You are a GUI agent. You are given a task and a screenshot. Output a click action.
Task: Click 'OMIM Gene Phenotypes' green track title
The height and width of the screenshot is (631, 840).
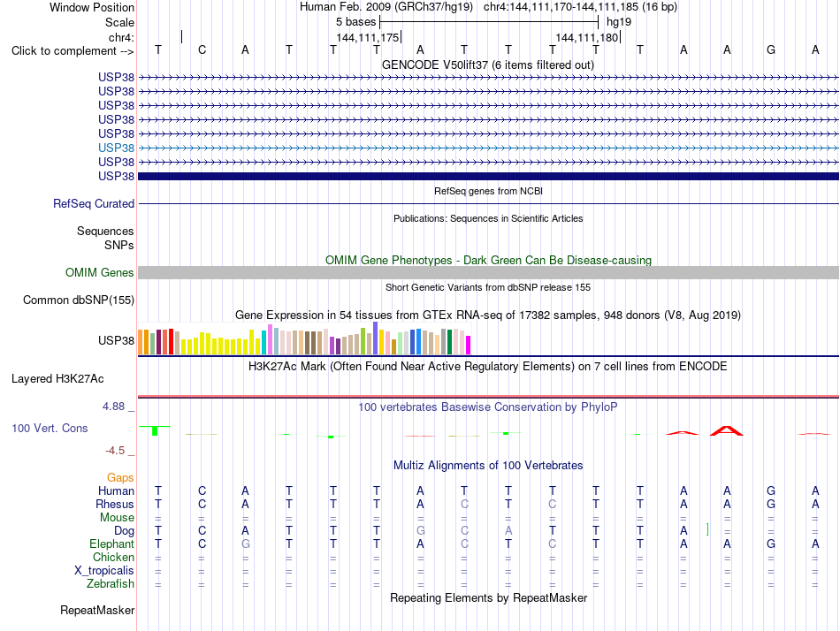pos(488,261)
